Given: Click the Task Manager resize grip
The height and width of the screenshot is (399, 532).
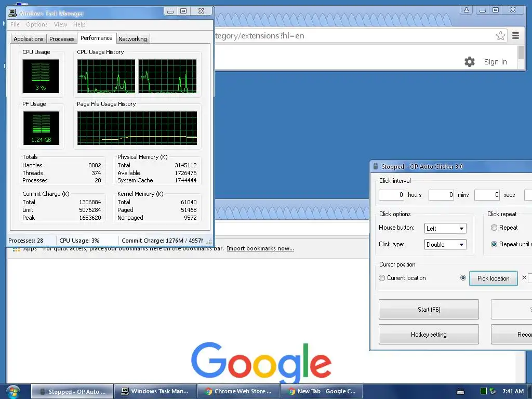Looking at the screenshot, I should point(209,242).
